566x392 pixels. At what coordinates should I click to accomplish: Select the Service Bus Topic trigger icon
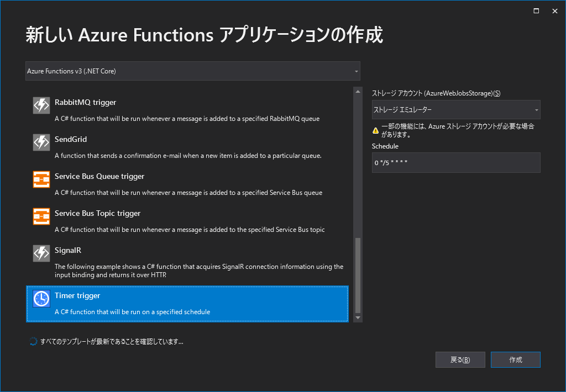(x=41, y=216)
